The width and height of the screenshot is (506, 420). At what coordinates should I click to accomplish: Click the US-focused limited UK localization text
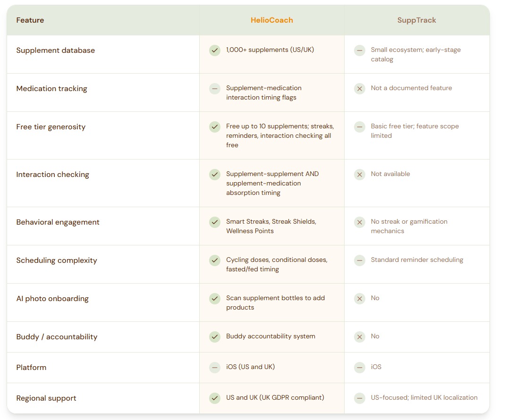pyautogui.click(x=424, y=398)
